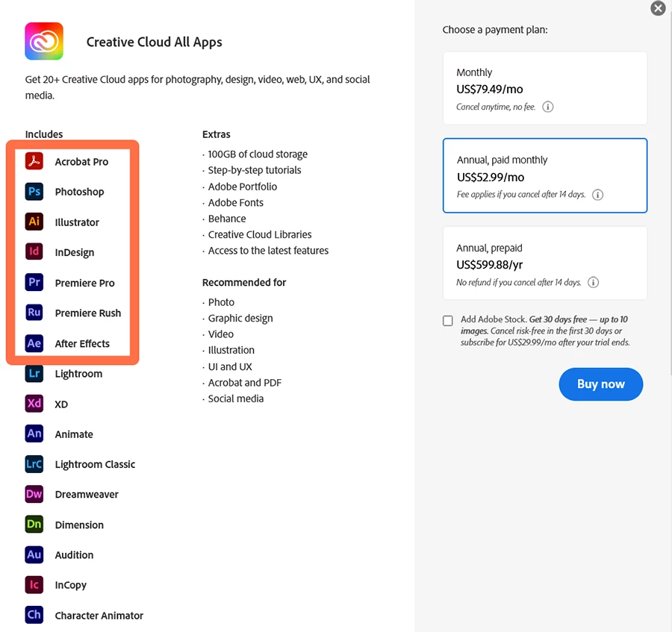Click the Dreamweaver Dw icon

(x=34, y=494)
